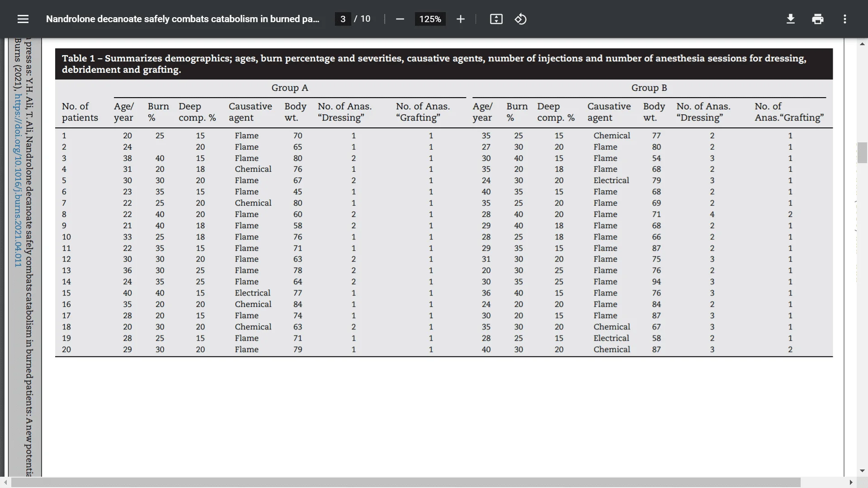Click 'Chemical' in Group A row 4

tap(253, 169)
